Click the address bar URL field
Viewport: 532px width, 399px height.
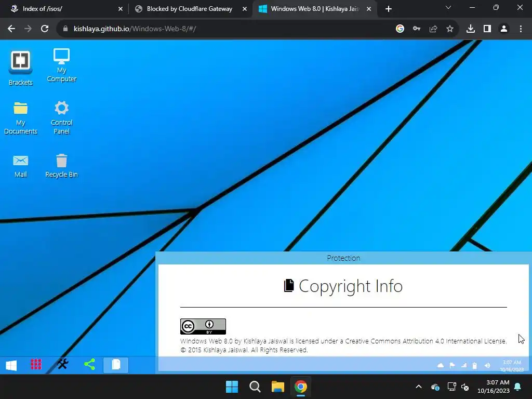pos(224,29)
